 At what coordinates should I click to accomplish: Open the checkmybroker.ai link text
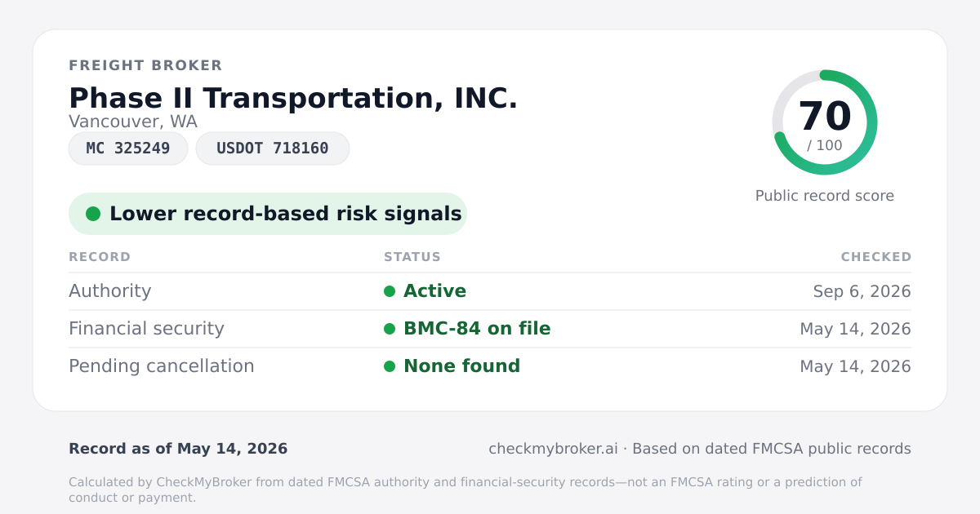[x=553, y=449]
